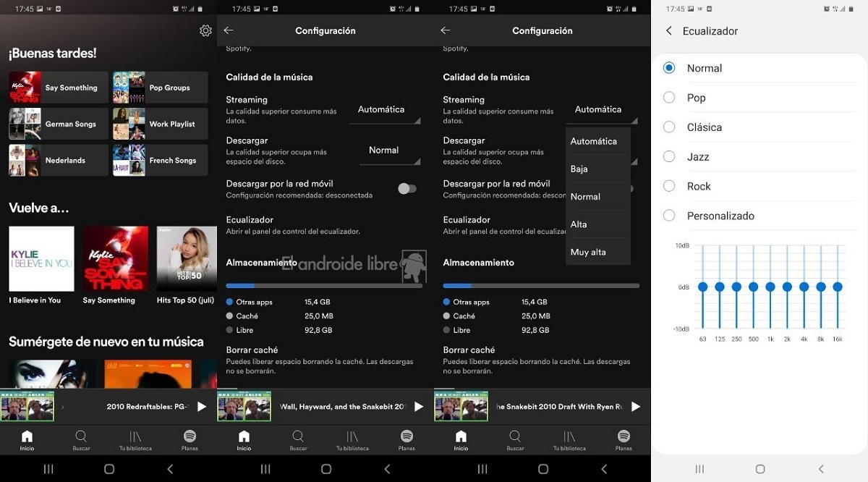Adjust the 500 Hz equalizer slider
Viewport: 868px width, 482px height.
coord(753,287)
